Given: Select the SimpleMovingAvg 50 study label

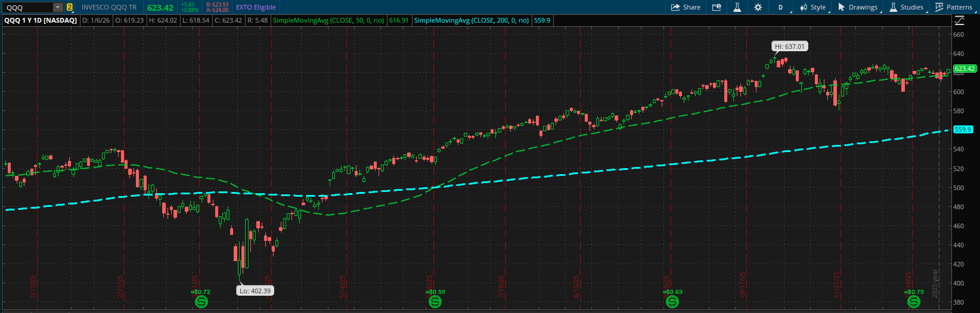Looking at the screenshot, I should 328,20.
